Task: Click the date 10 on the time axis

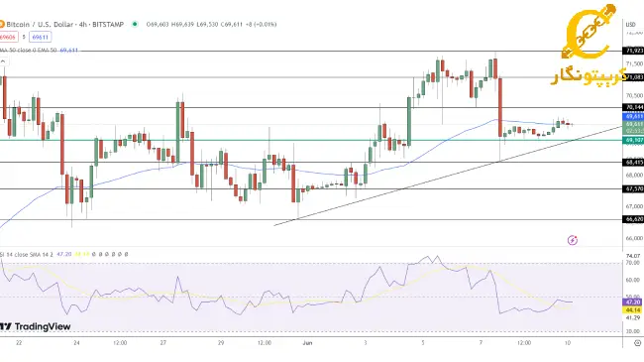Action: (568, 343)
